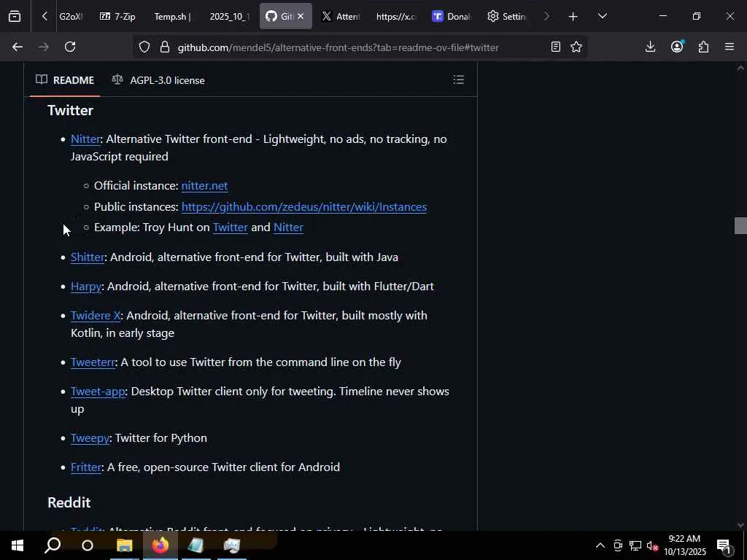Open the Fritter link
This screenshot has width=747, height=560.
pos(86,467)
